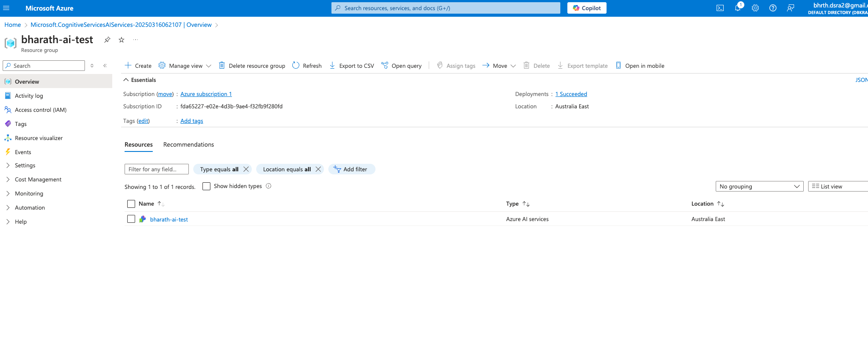The height and width of the screenshot is (347, 868).
Task: Open the Manage view dropdown
Action: pos(185,66)
